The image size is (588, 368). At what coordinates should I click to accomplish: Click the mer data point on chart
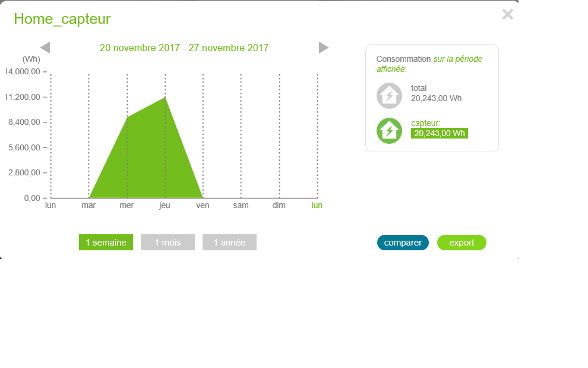[x=127, y=117]
